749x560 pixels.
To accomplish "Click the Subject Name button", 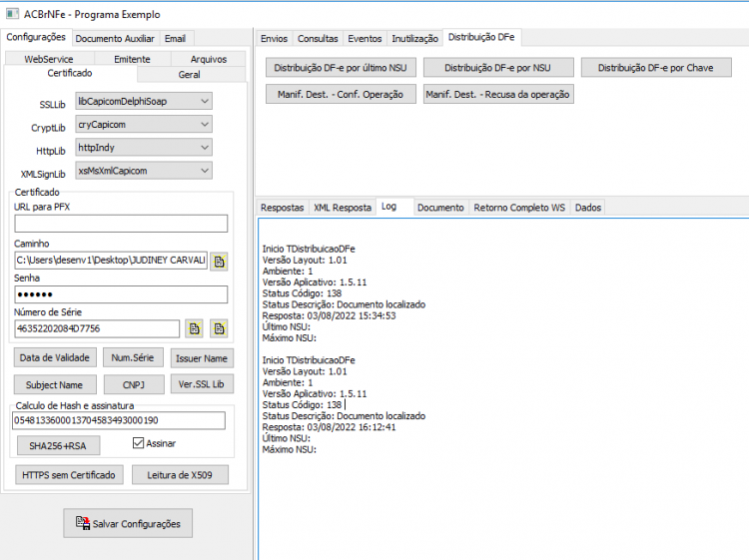I will (55, 384).
